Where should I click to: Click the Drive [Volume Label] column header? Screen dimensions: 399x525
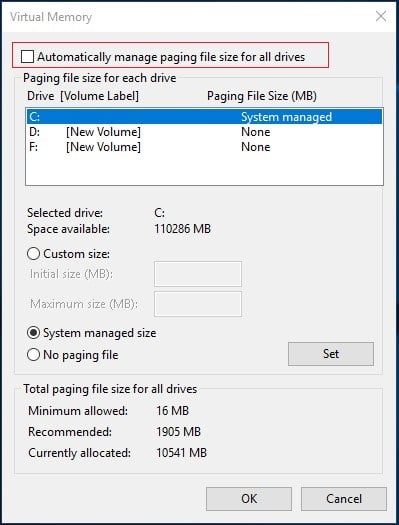83,96
